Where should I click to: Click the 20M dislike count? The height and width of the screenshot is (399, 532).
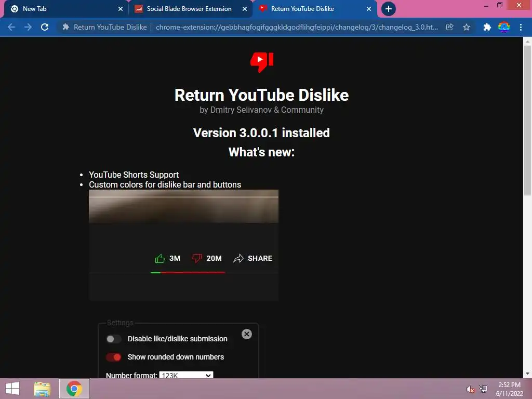pyautogui.click(x=214, y=259)
